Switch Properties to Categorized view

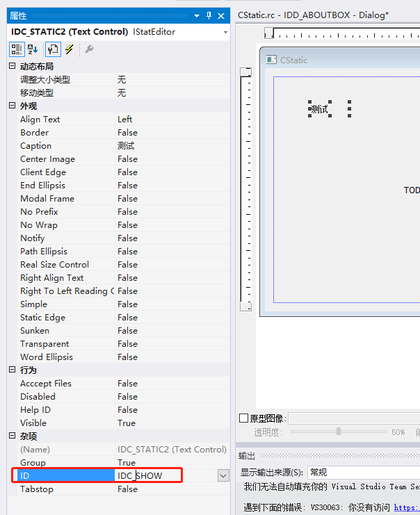pyautogui.click(x=16, y=49)
